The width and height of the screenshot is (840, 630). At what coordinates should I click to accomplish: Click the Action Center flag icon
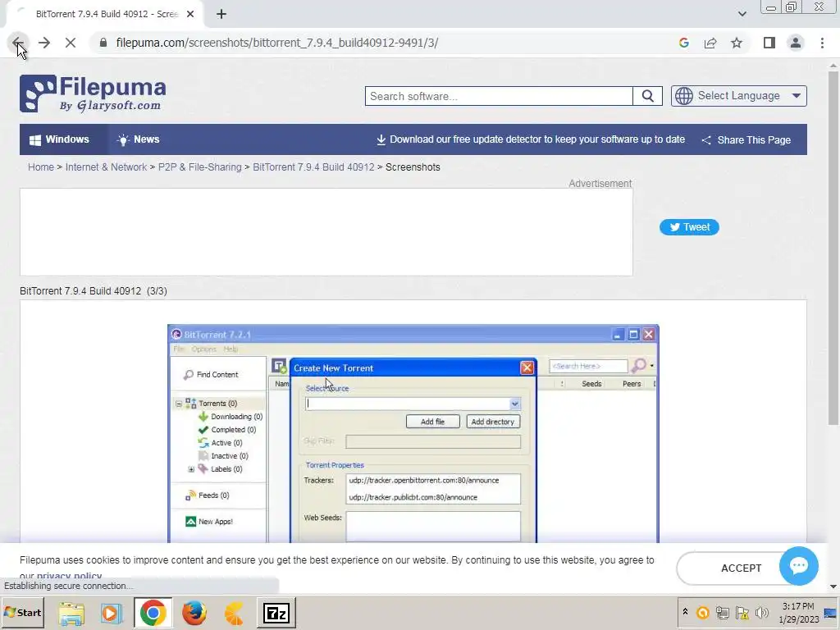coord(742,612)
